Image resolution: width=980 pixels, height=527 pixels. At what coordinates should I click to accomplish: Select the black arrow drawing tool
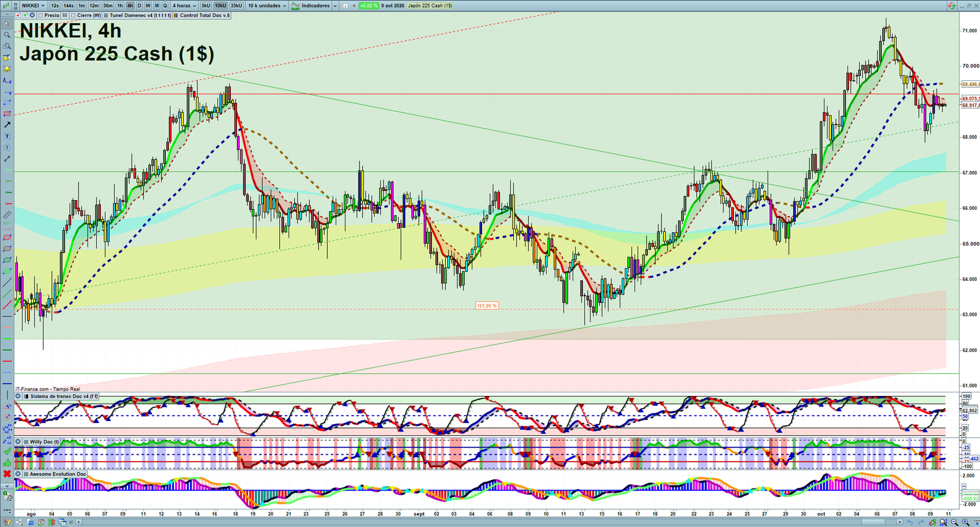pos(7,125)
